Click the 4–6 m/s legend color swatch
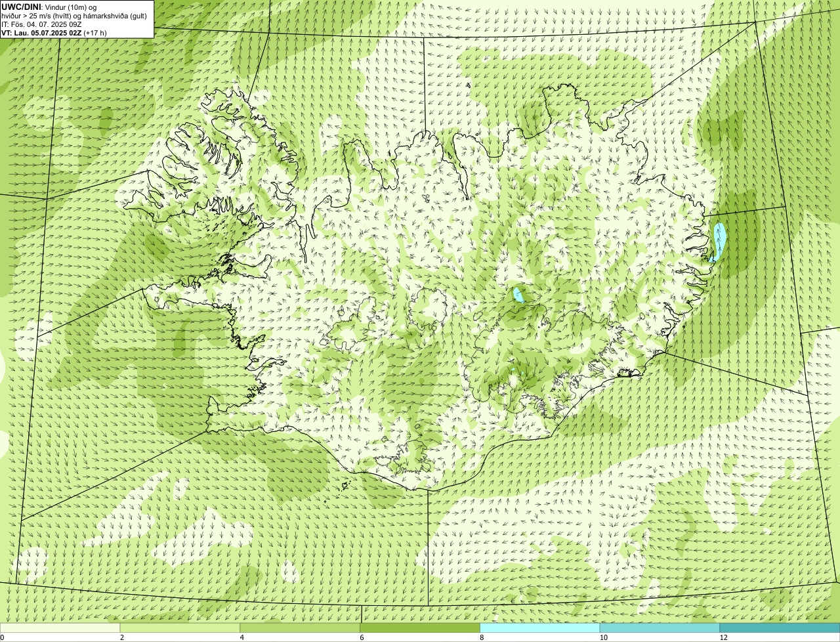Image resolution: width=840 pixels, height=642 pixels. (x=301, y=628)
